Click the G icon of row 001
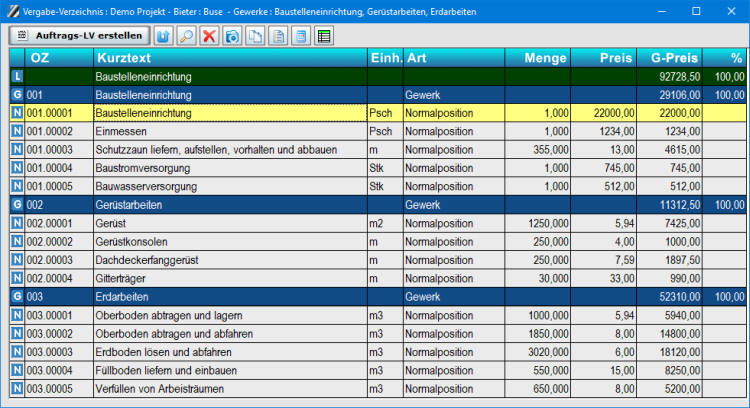 17,95
